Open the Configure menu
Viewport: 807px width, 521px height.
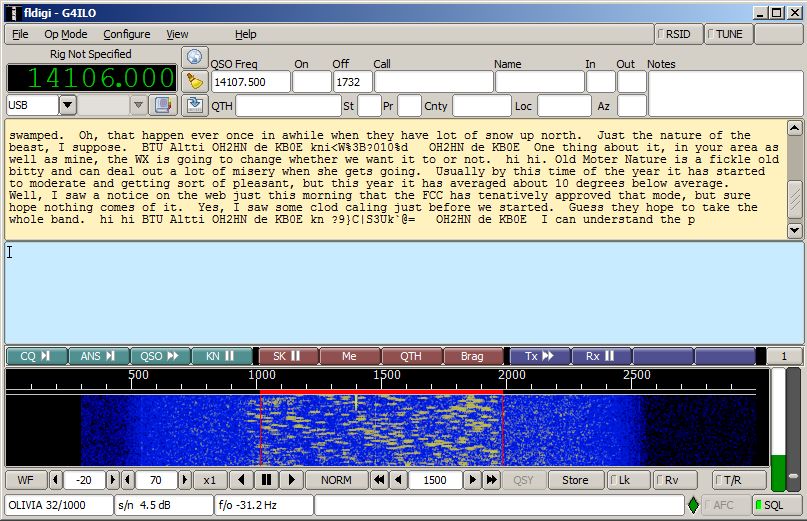(127, 34)
